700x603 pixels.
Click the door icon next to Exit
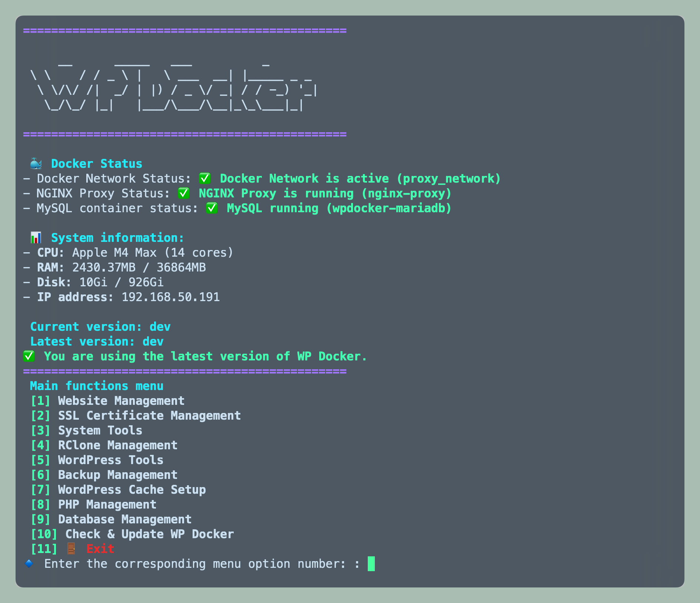pos(71,549)
